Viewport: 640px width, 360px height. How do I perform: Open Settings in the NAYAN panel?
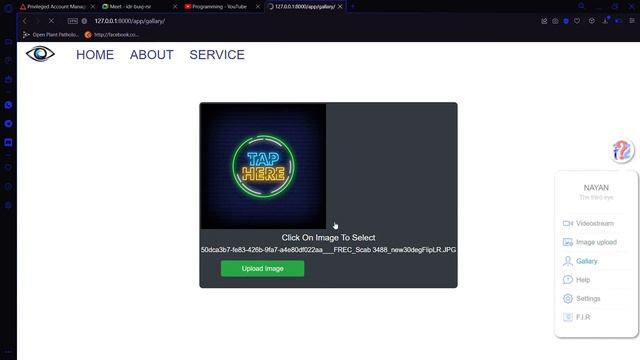(588, 298)
